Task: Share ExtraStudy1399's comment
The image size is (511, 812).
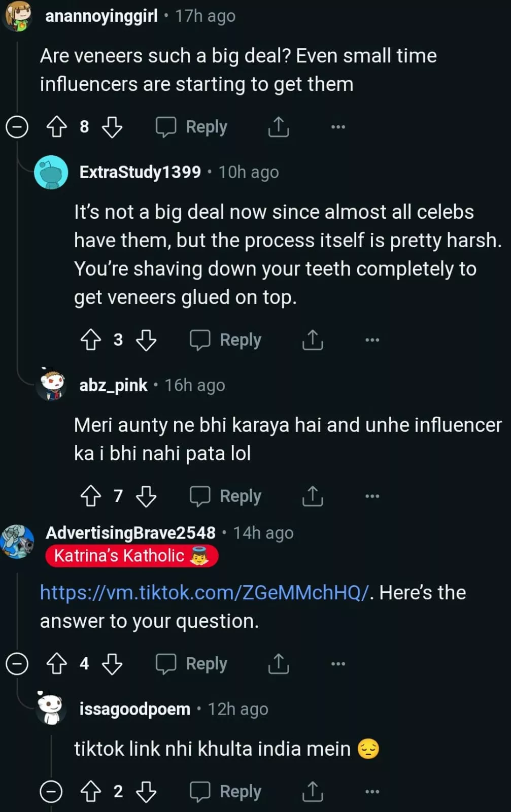Action: coord(313,340)
